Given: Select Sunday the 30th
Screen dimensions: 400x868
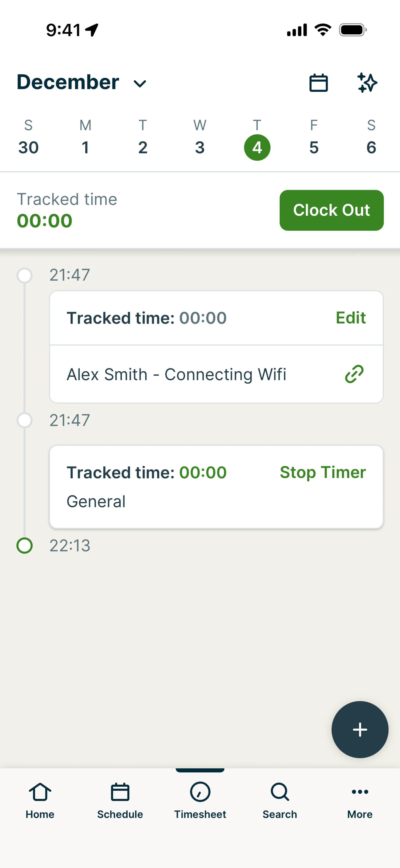Looking at the screenshot, I should click(x=28, y=147).
